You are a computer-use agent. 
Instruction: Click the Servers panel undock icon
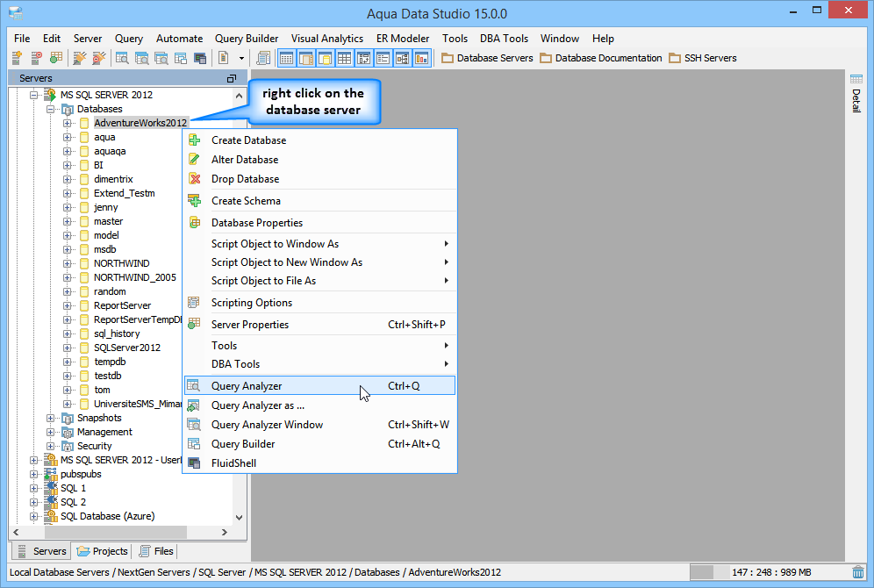pyautogui.click(x=232, y=79)
